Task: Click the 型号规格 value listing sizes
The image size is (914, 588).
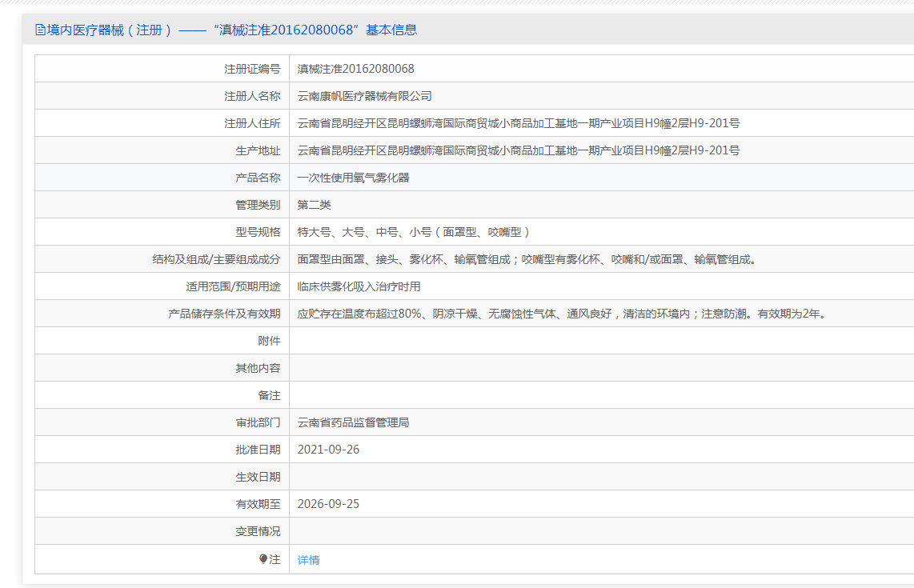Action: coord(414,232)
